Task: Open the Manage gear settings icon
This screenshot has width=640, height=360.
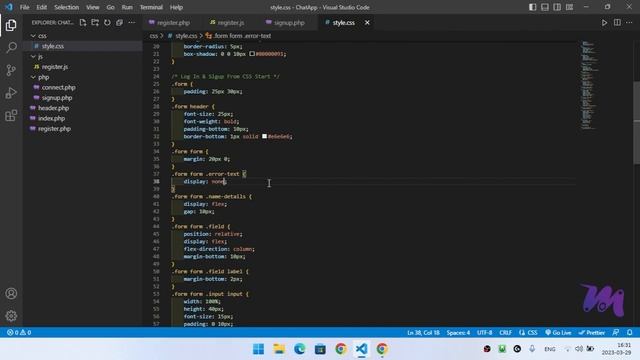Action: coord(11,316)
